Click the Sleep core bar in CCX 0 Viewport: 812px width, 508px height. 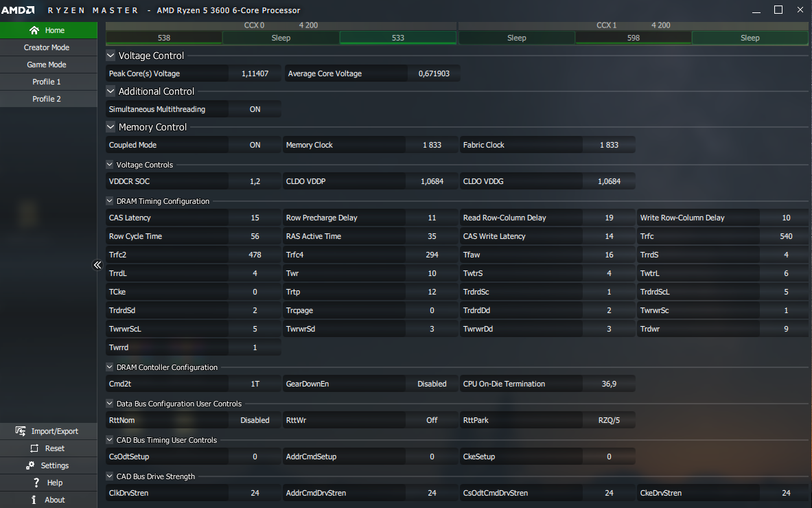click(281, 38)
